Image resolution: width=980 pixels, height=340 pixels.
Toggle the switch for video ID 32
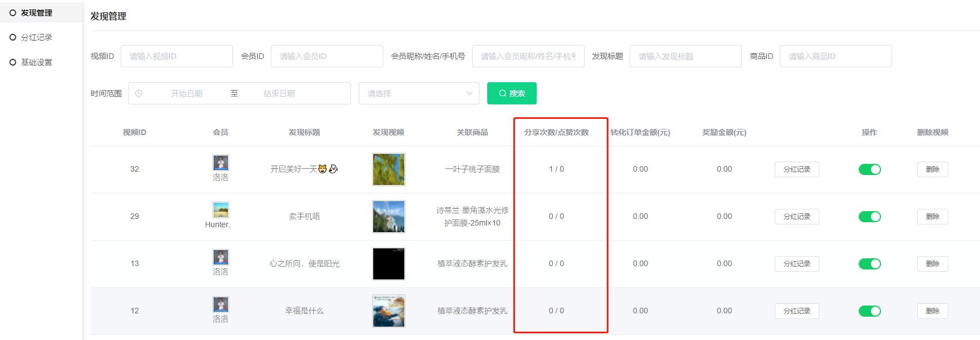pyautogui.click(x=870, y=169)
